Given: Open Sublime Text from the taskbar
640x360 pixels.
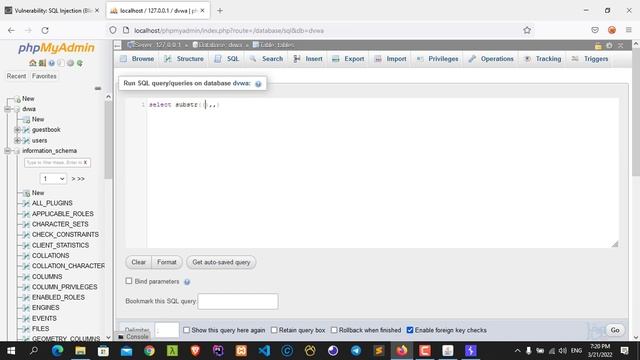Looking at the screenshot, I should coord(379,351).
